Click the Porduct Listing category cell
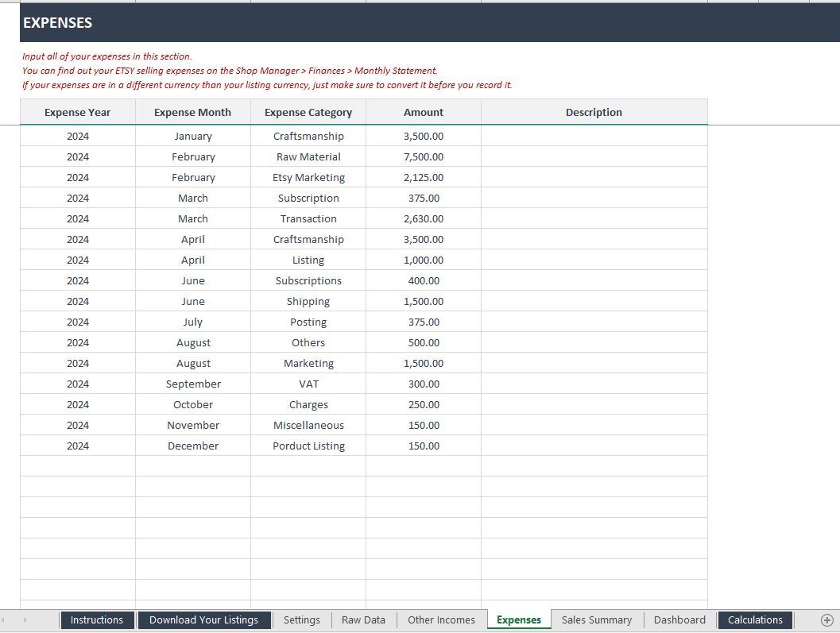Screen dimensions: 840x633 pos(308,446)
